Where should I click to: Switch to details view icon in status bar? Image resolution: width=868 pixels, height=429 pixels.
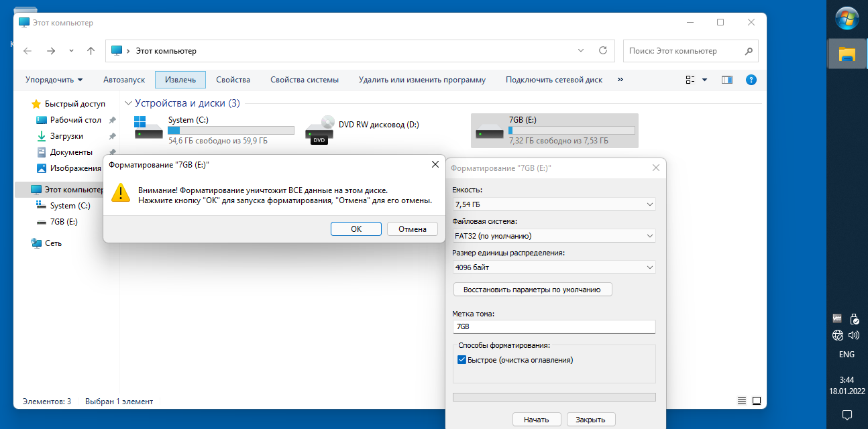pos(742,402)
